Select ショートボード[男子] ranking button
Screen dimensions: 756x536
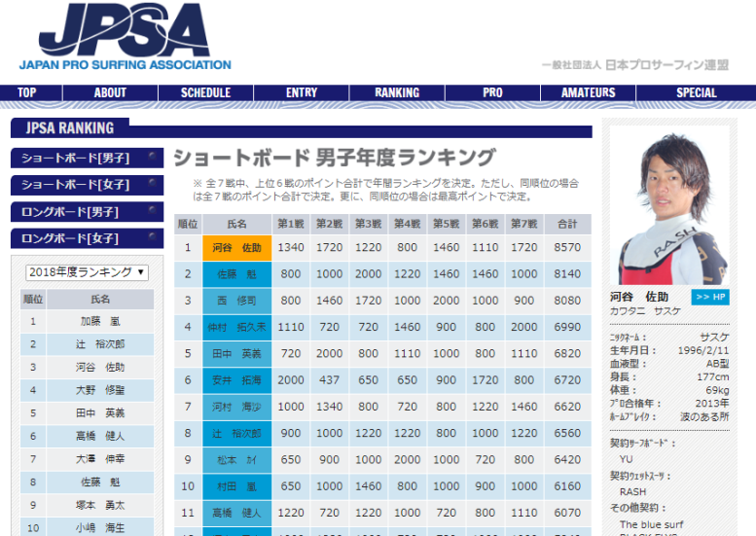pos(87,159)
